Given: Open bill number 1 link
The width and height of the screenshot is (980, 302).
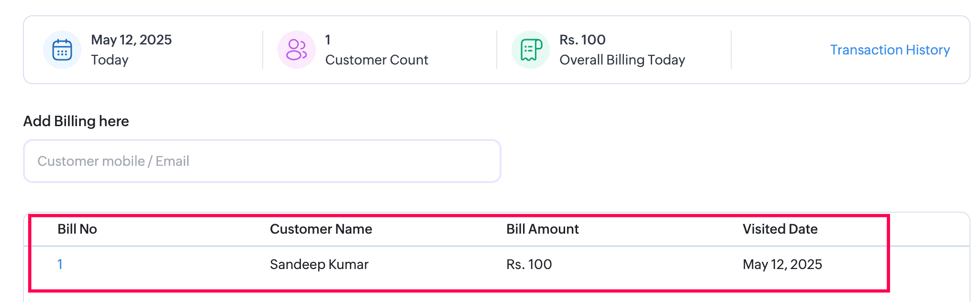Looking at the screenshot, I should [60, 264].
